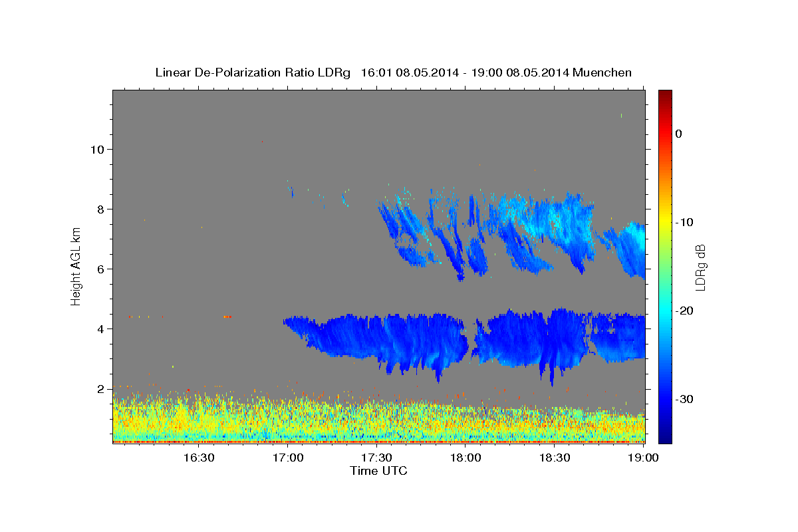Click the dark red top of colorbar

click(x=665, y=94)
